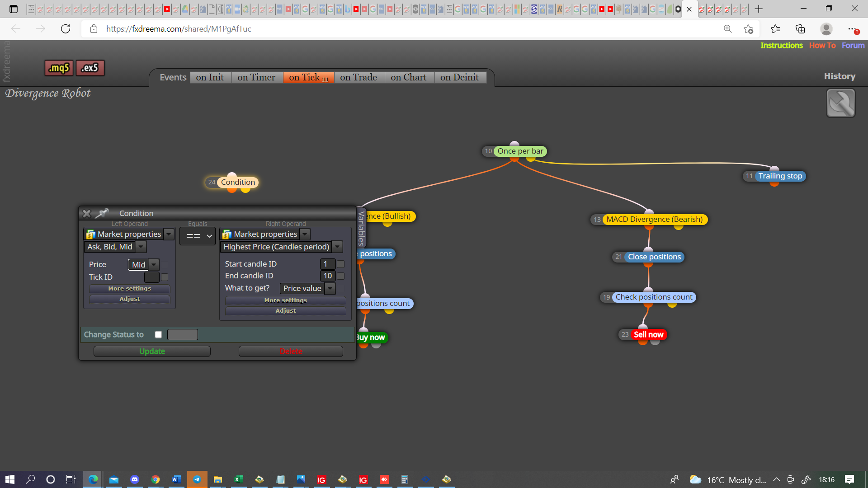Open the Price Mid dropdown

point(154,264)
